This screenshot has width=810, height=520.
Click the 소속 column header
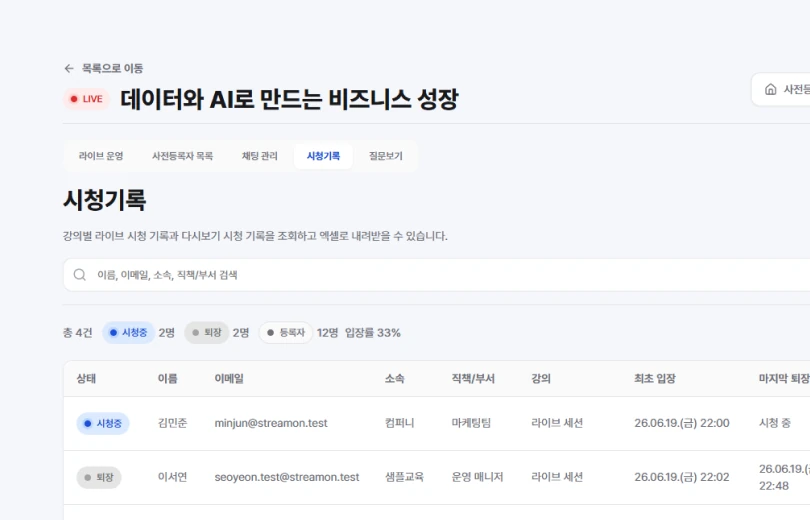pos(394,379)
